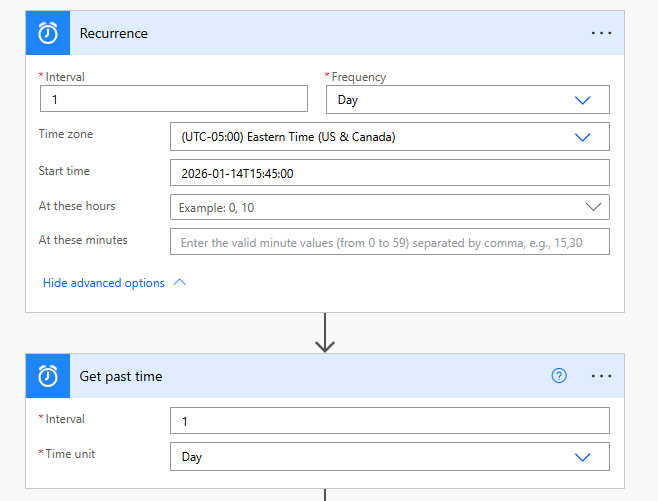Click the At these minutes label
658x501 pixels.
tap(83, 240)
